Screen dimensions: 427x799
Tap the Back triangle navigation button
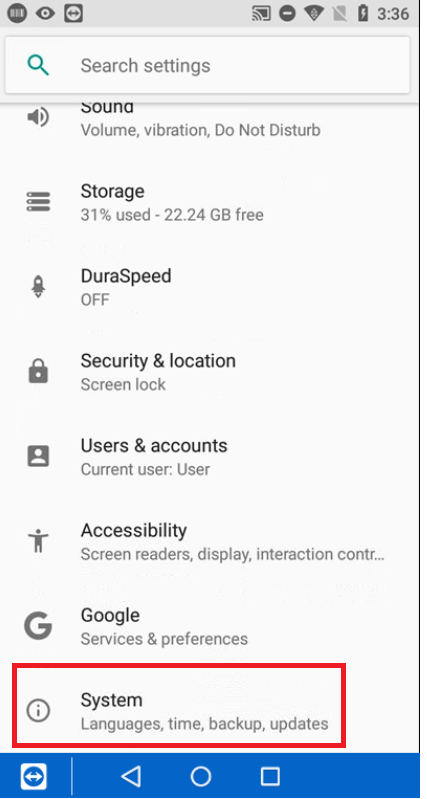131,776
